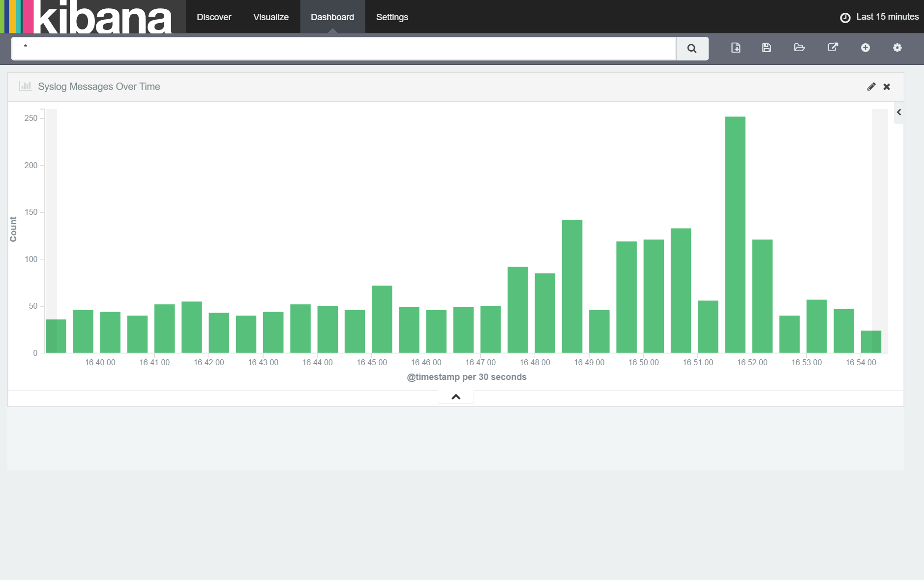The image size is (924, 580).
Task: Select the tallest bar near 16:51:30
Action: pyautogui.click(x=735, y=234)
